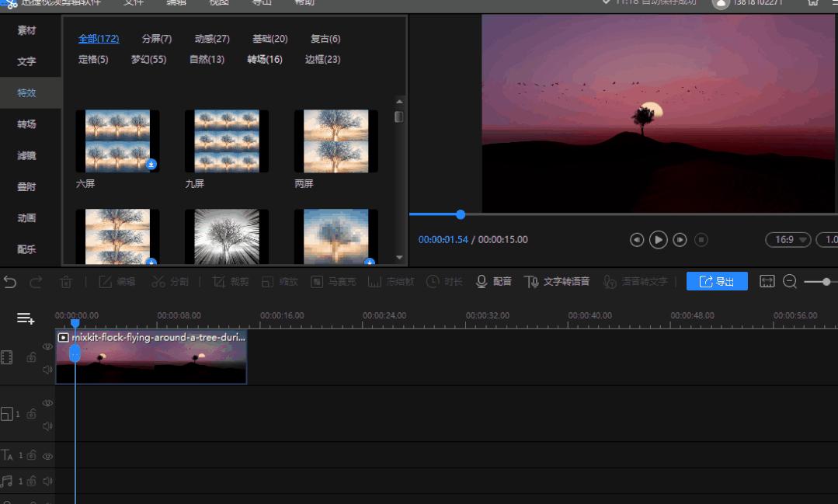This screenshot has height=504, width=838.
Task: Click the undo arrow in the toolbar
Action: click(10, 282)
